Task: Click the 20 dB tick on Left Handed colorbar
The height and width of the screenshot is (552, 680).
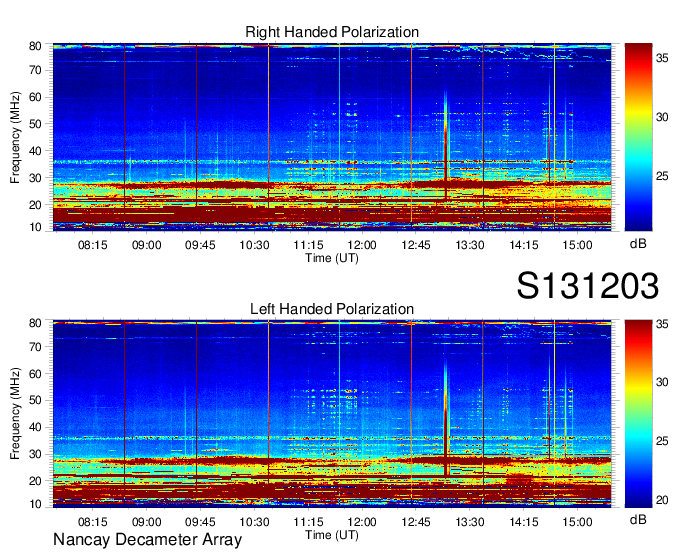Action: (662, 500)
